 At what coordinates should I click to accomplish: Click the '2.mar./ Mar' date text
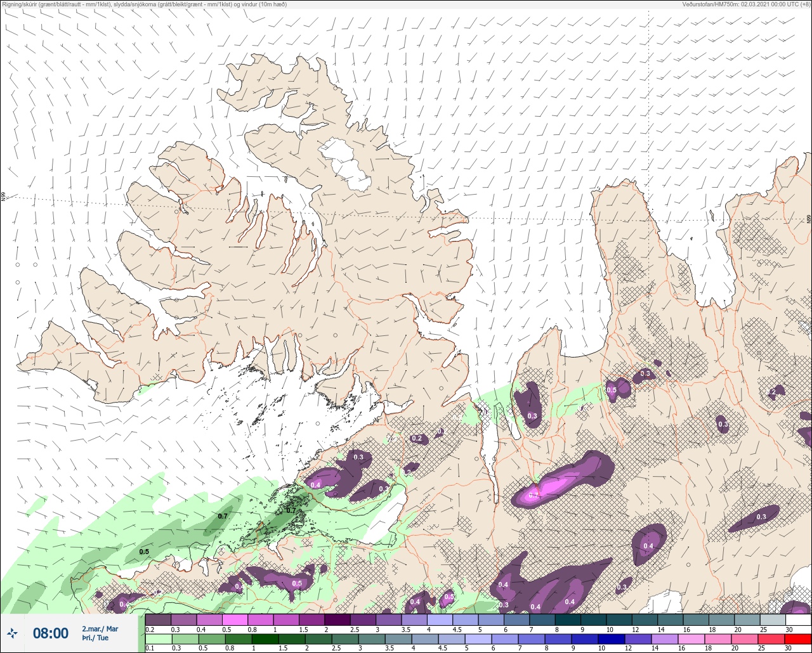(100, 628)
